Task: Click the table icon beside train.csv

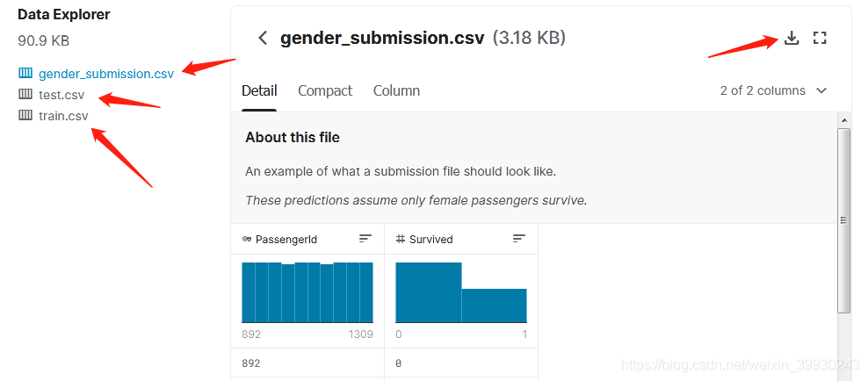Action: pos(25,116)
